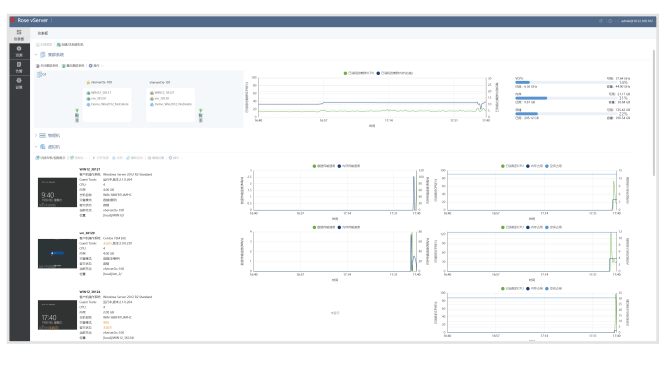This screenshot has width=666, height=381.
Task: Toggle dark blue legend dot on cluster chart
Action: [378, 73]
